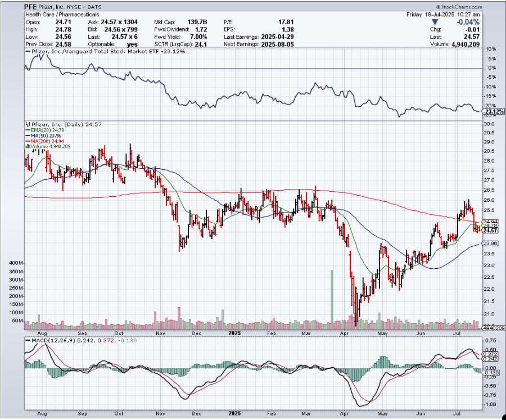This screenshot has height=420, width=506.
Task: Click the -0.04% percent change figure
Action: [468, 22]
